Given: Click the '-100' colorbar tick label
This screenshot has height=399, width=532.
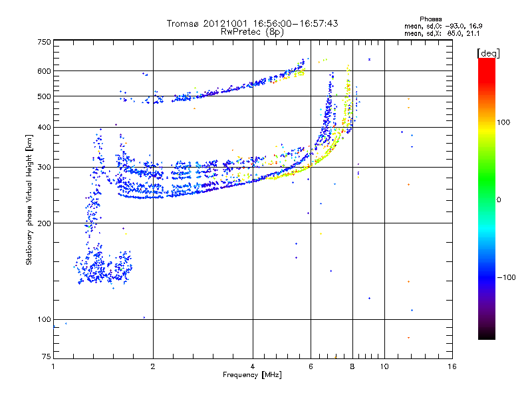Looking at the screenshot, I should point(507,277).
